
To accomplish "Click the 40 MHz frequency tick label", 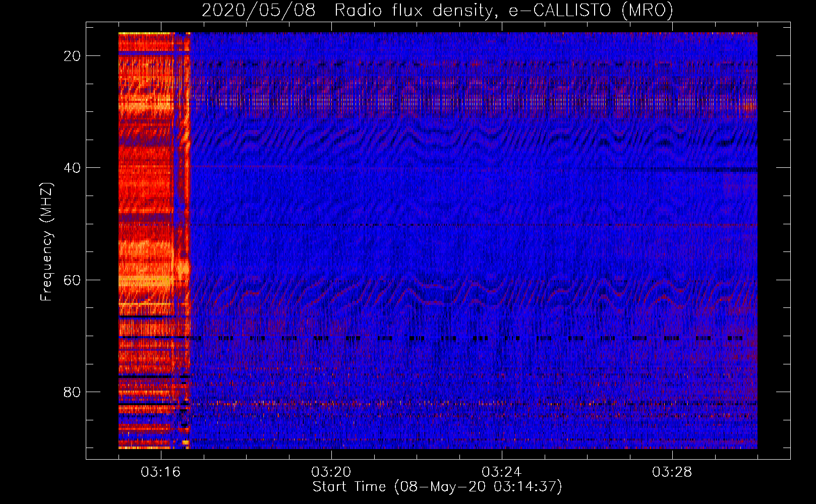I will [72, 168].
